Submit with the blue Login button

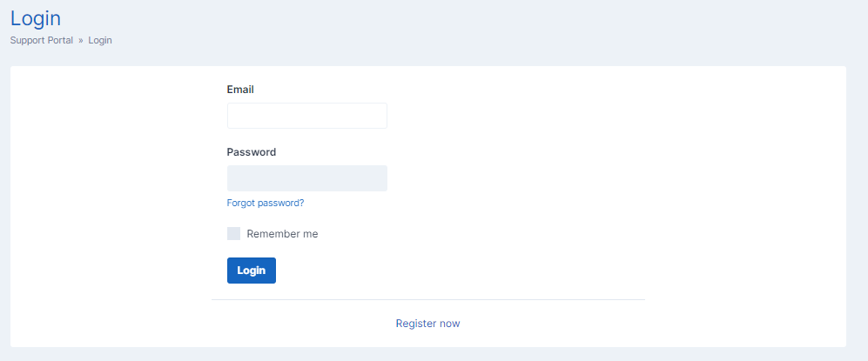pos(252,271)
